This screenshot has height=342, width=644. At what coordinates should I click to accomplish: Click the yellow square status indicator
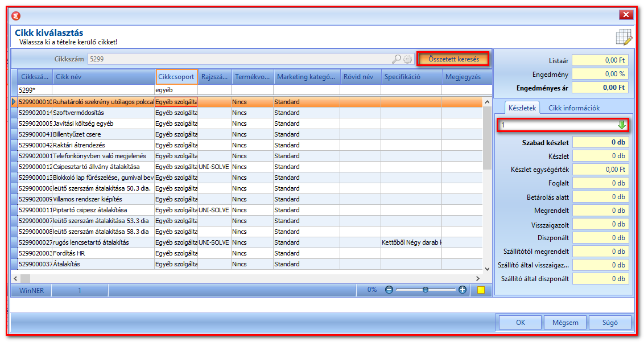(x=481, y=290)
